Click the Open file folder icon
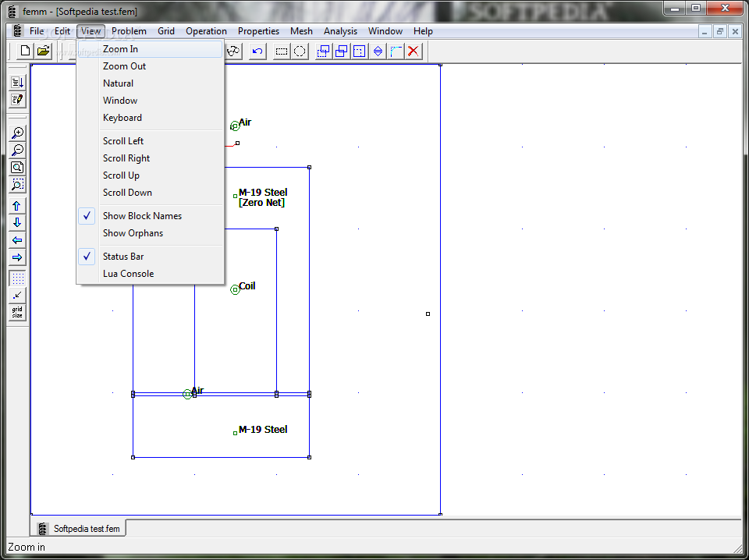 pyautogui.click(x=44, y=51)
